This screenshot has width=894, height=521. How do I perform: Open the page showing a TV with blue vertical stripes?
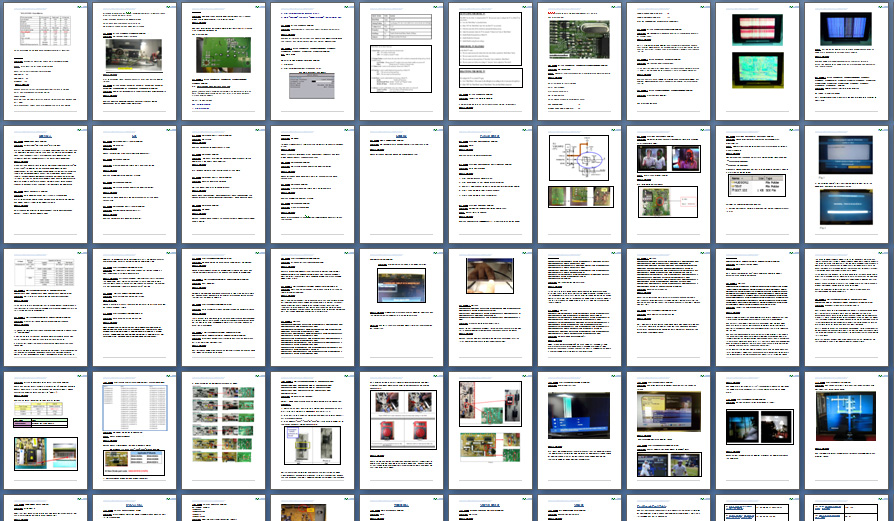[846, 62]
